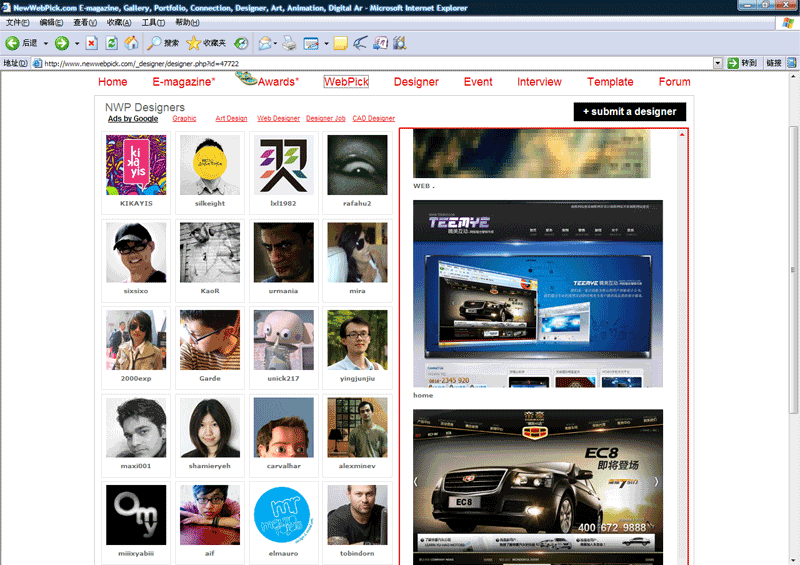Open the Interview nav tab

539,82
